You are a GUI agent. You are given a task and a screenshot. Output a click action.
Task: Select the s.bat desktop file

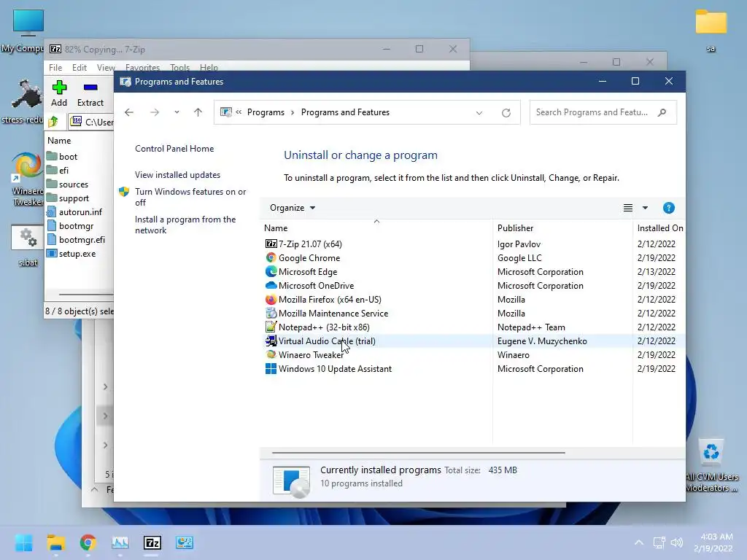[28, 245]
